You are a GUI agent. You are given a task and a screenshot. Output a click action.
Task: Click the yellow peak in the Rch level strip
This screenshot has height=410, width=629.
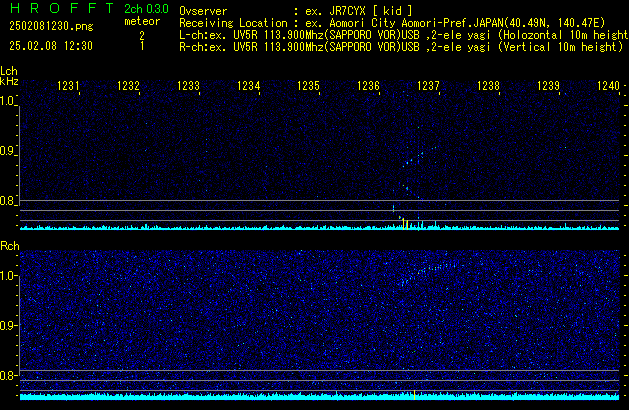(414, 395)
